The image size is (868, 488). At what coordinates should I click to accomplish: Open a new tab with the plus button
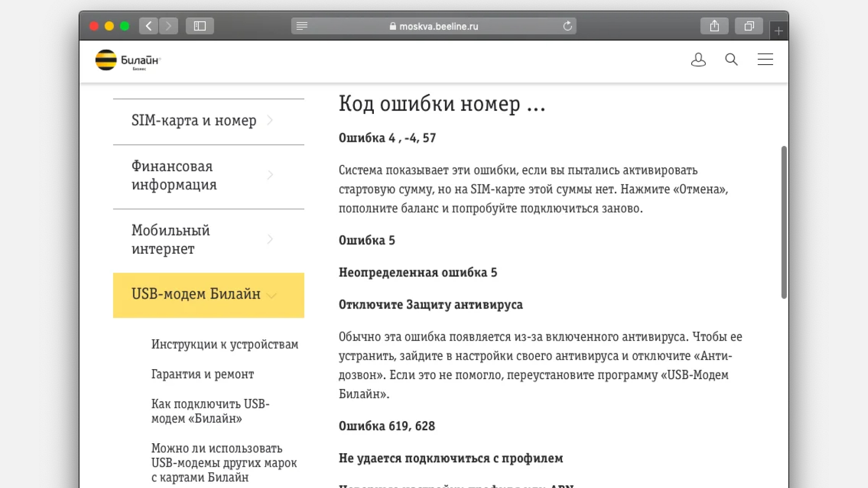[778, 31]
